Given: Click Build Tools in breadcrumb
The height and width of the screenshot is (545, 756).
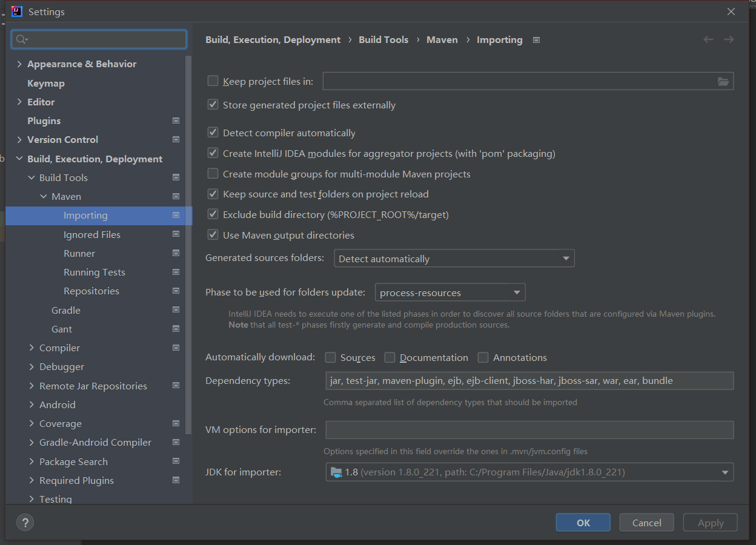Looking at the screenshot, I should coord(383,39).
